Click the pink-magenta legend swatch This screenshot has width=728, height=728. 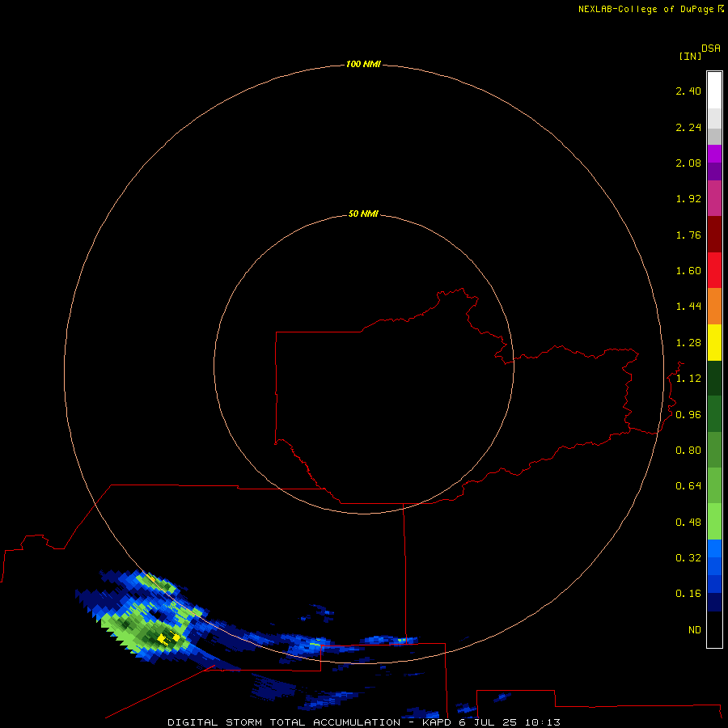click(x=714, y=198)
